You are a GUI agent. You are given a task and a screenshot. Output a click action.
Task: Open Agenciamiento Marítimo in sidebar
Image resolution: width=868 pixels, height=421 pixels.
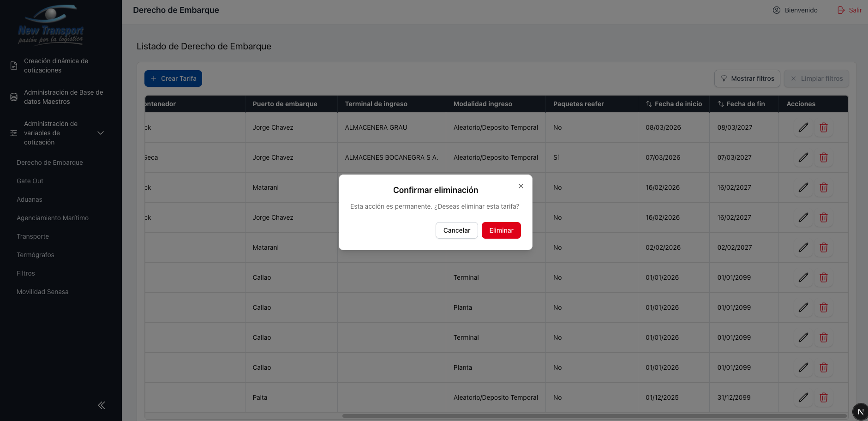coord(53,218)
